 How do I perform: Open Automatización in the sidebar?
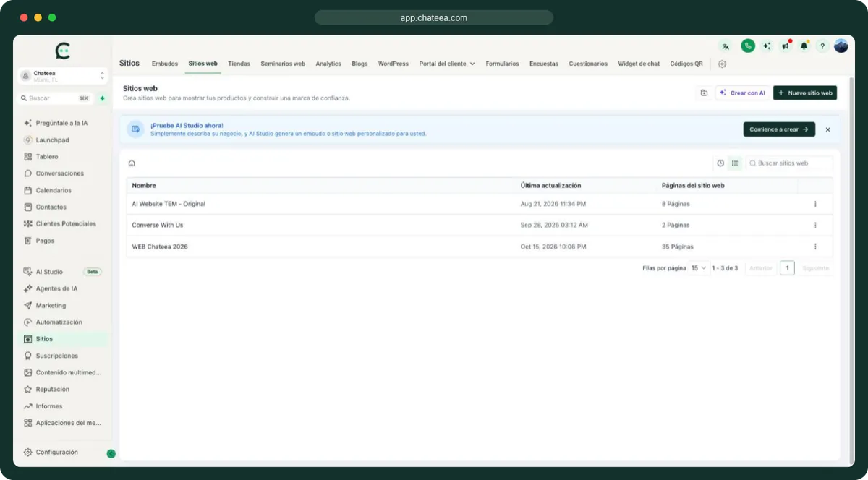tap(59, 322)
